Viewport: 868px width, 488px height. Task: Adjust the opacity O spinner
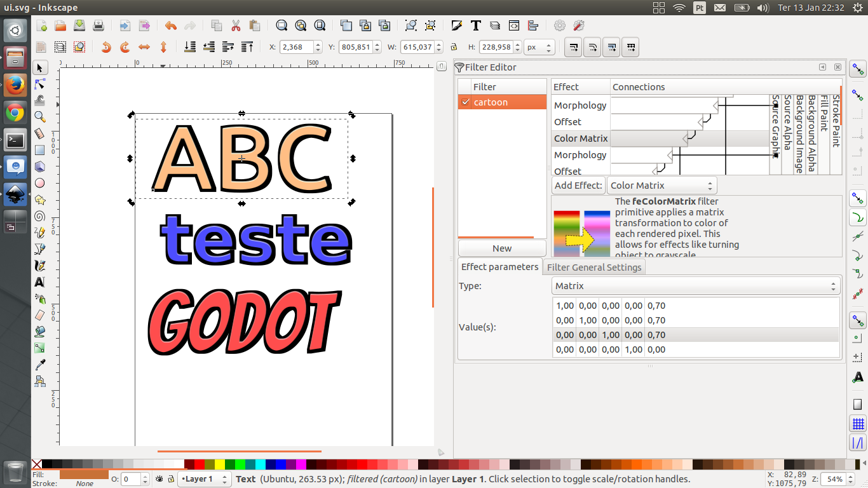click(x=144, y=479)
